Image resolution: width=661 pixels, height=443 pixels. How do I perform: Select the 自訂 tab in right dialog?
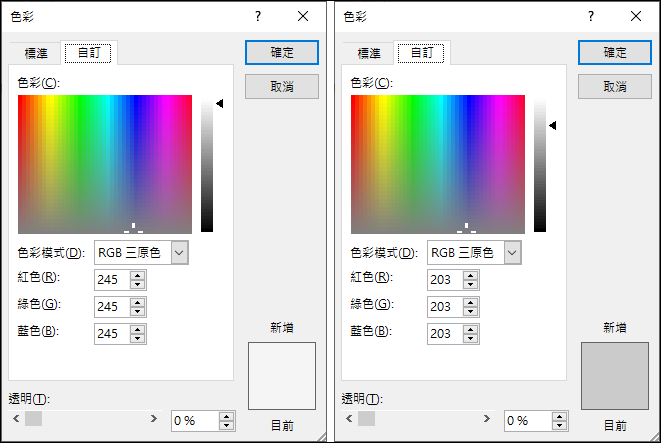[x=422, y=53]
